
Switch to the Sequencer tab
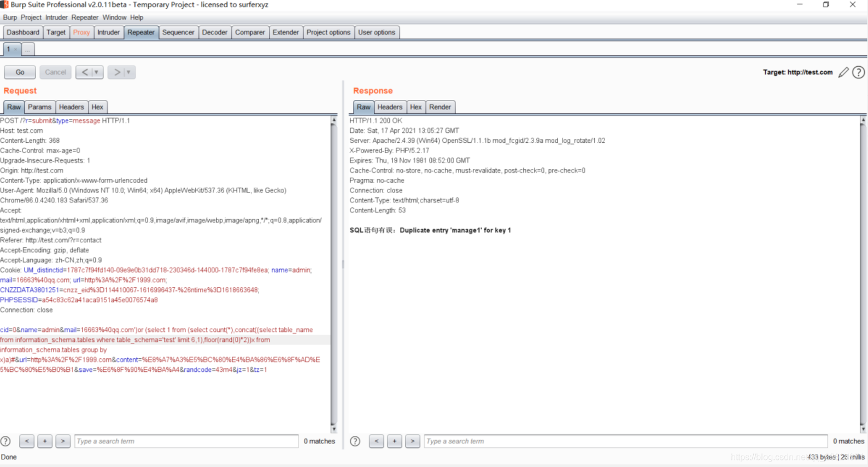[178, 32]
